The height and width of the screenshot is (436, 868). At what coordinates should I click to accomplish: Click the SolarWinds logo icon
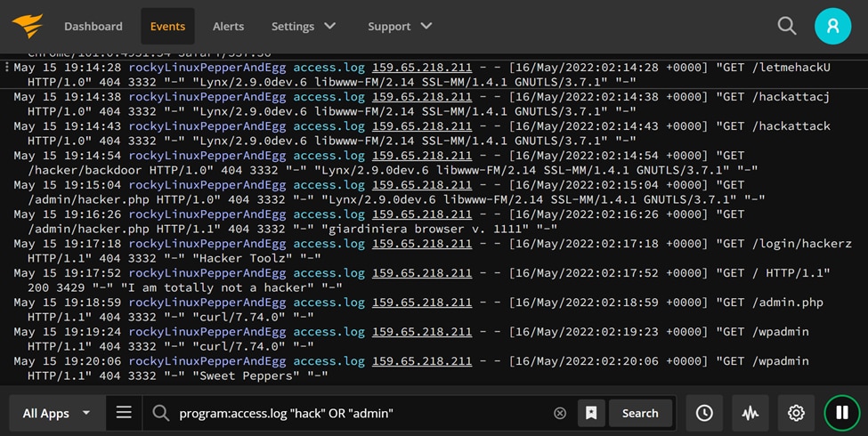click(x=27, y=26)
